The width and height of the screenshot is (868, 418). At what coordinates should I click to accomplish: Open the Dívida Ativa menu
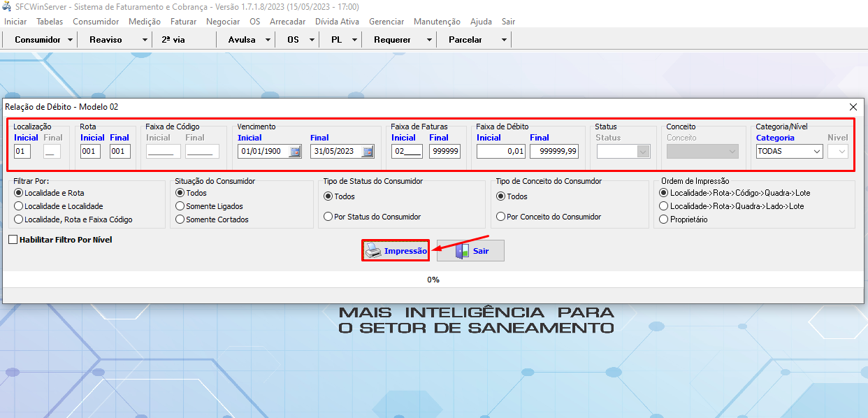click(337, 22)
